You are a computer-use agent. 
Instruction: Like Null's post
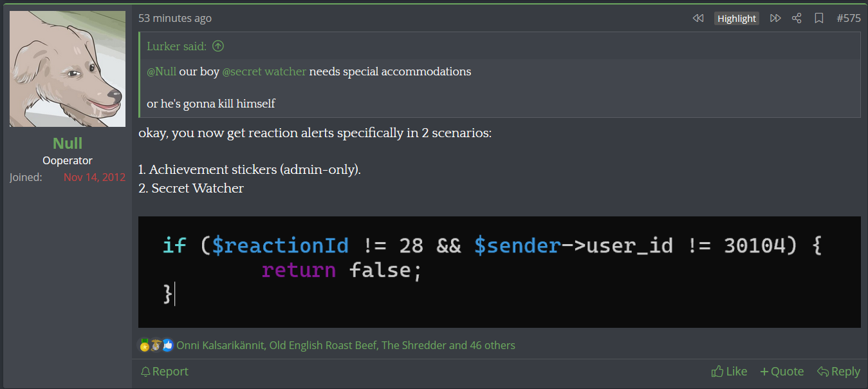tap(729, 372)
